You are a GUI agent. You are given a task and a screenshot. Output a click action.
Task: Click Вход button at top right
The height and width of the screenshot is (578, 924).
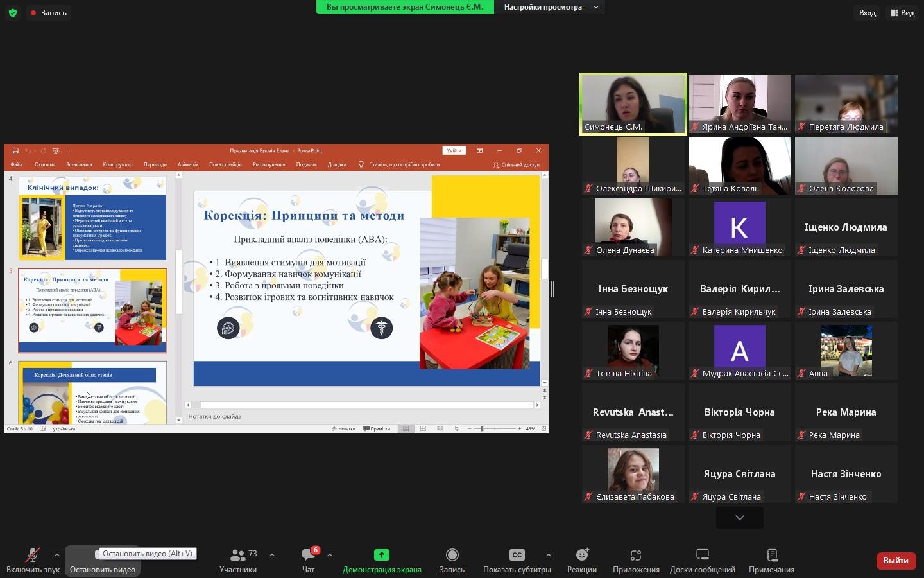(867, 13)
